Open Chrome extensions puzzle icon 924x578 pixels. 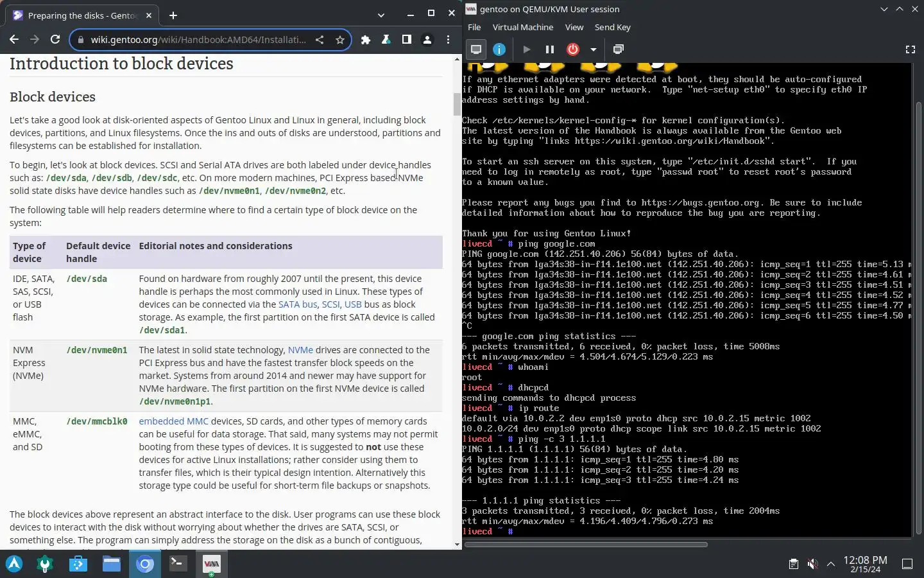(366, 40)
